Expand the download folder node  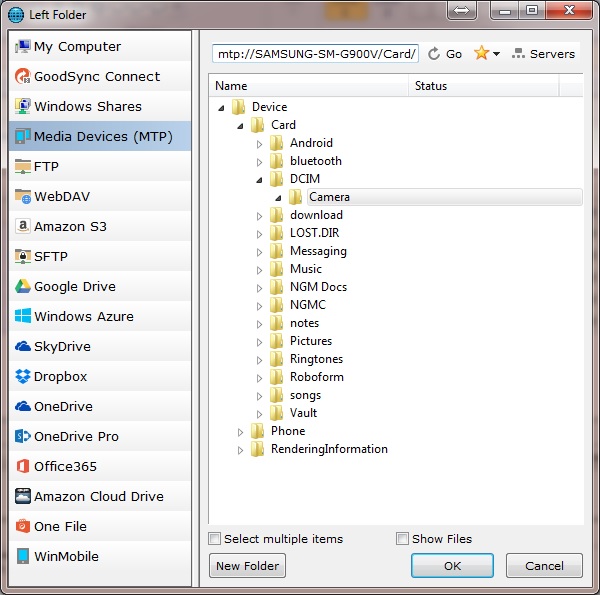point(259,216)
